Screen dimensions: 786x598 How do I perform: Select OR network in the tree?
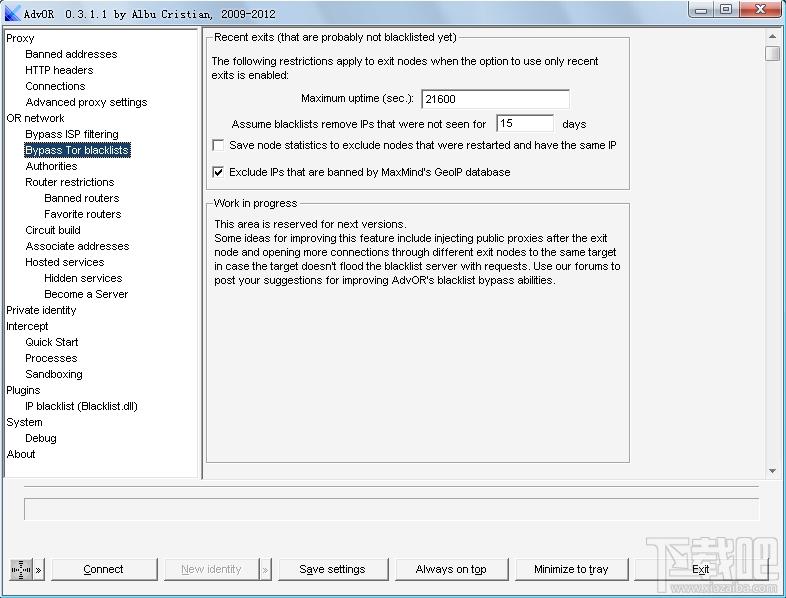tap(36, 118)
